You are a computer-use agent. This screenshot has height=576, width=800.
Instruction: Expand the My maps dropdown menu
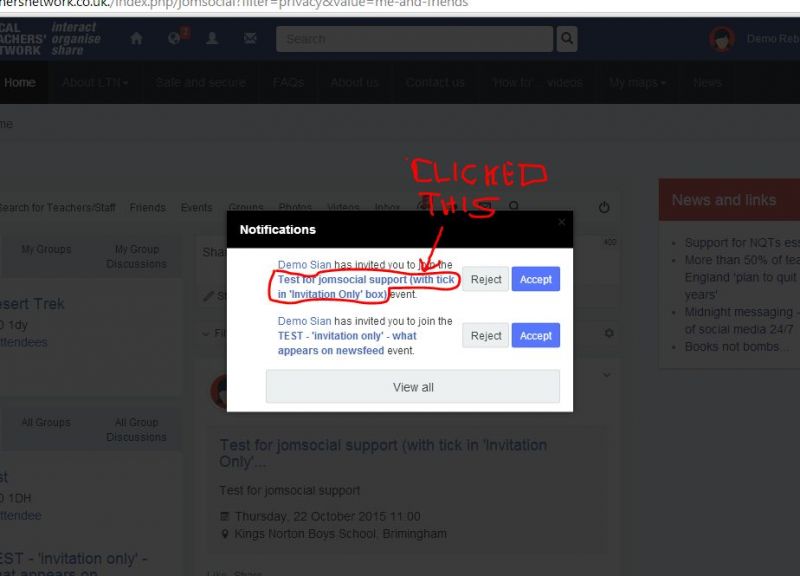tap(638, 83)
